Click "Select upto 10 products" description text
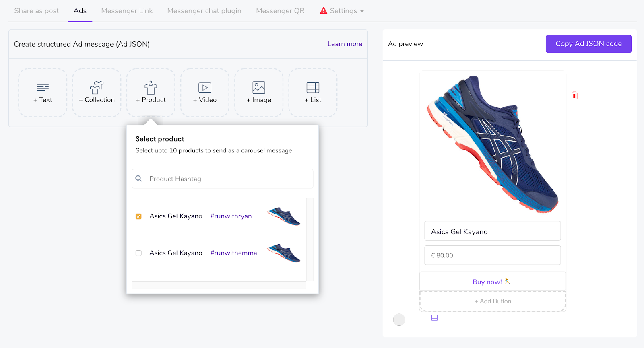 pyautogui.click(x=214, y=150)
